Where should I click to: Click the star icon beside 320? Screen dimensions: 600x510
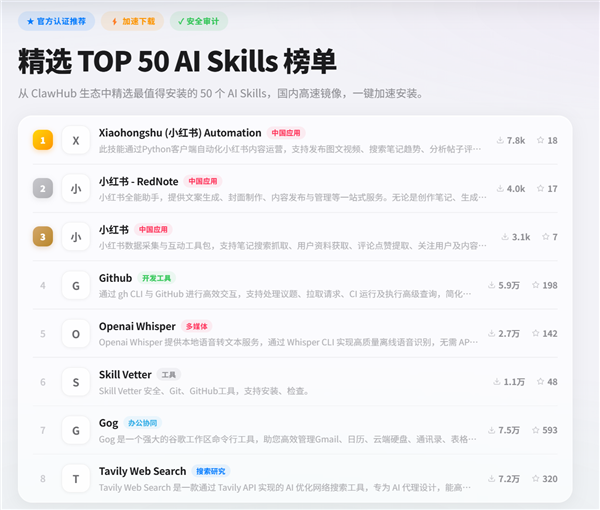[536, 478]
